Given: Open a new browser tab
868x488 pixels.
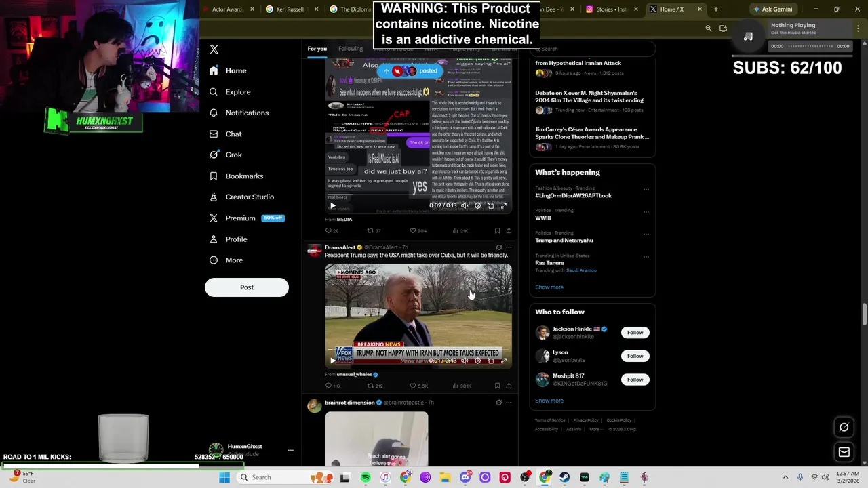Looking at the screenshot, I should 715,9.
